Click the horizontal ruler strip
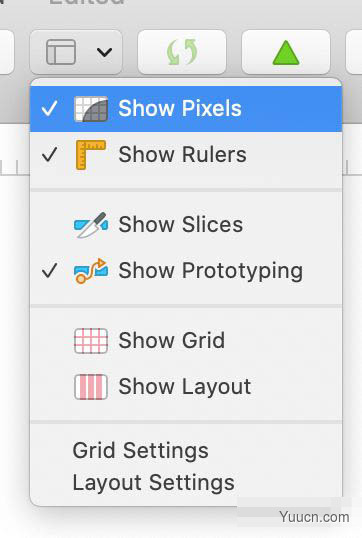The height and width of the screenshot is (538, 362). [15, 167]
